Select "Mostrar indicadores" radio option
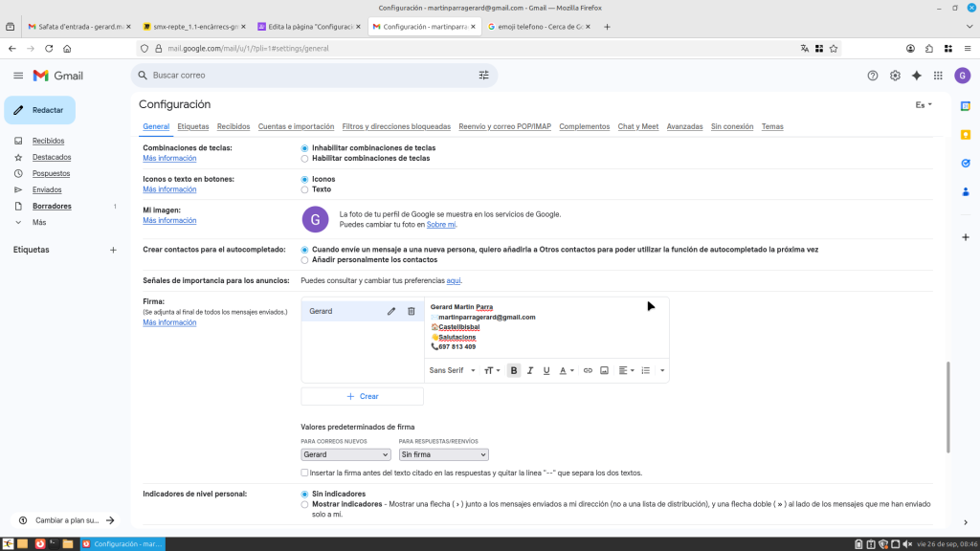Viewport: 980px width, 551px height. [304, 504]
